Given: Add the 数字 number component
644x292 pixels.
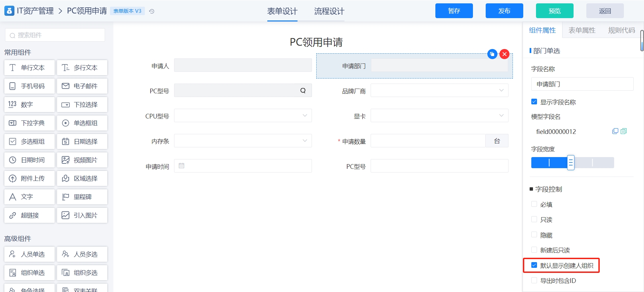Looking at the screenshot, I should coord(29,104).
